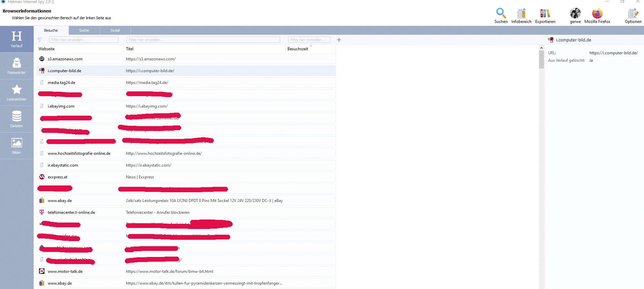This screenshot has width=644, height=289.
Task: Select the ir.ebaystatic.com entry
Action: point(186,165)
